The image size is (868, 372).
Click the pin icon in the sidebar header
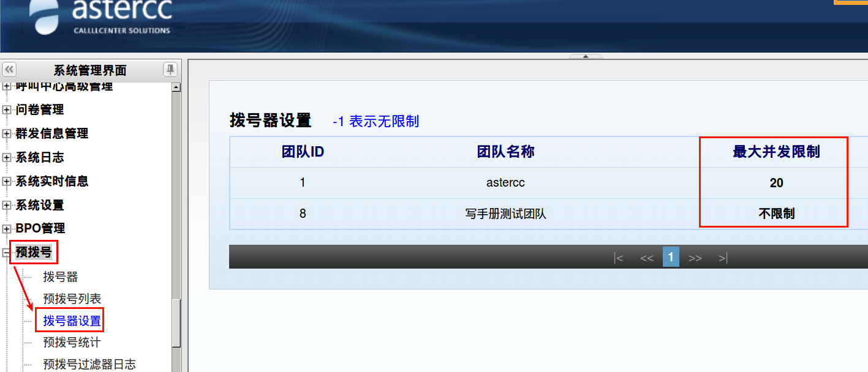coord(170,70)
